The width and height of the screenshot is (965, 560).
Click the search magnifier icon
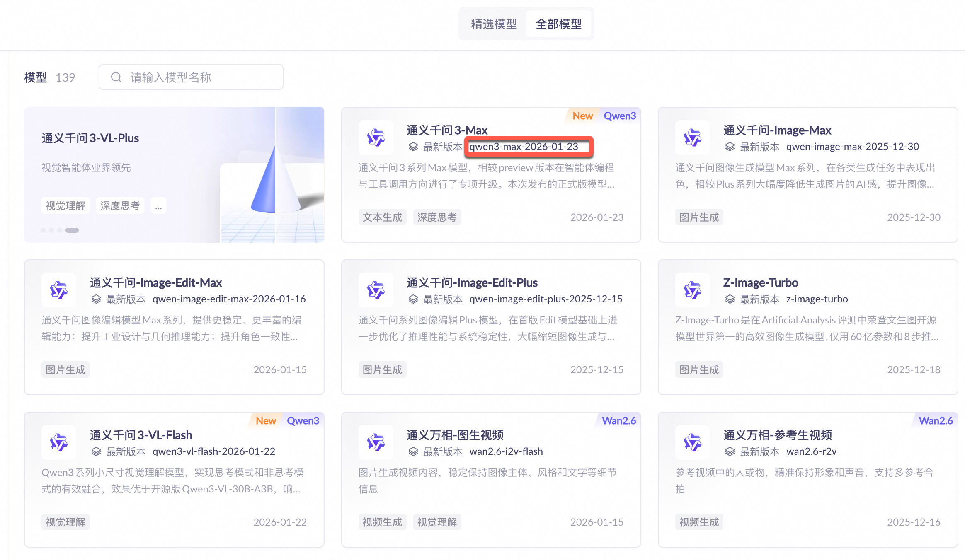(x=116, y=77)
